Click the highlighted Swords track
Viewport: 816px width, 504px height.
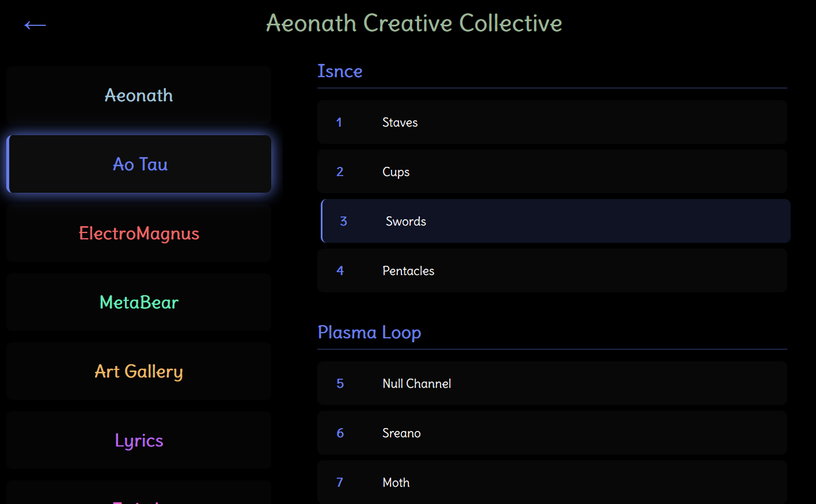[555, 221]
